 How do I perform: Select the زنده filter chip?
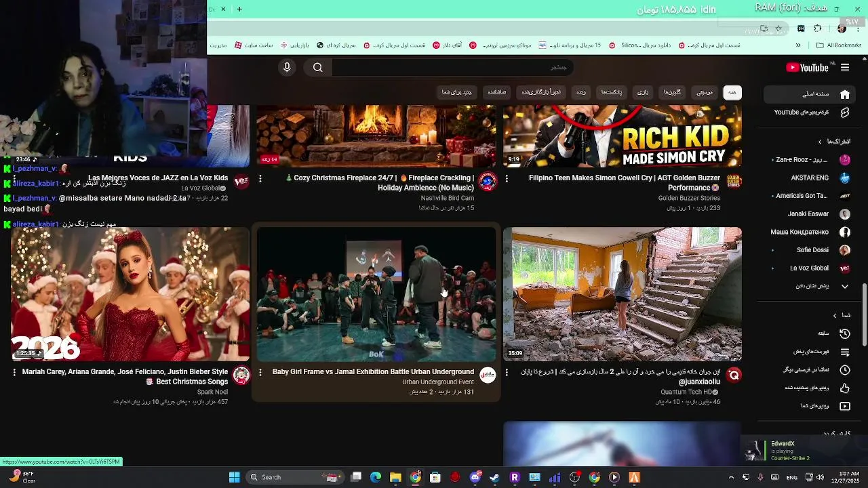(x=581, y=92)
